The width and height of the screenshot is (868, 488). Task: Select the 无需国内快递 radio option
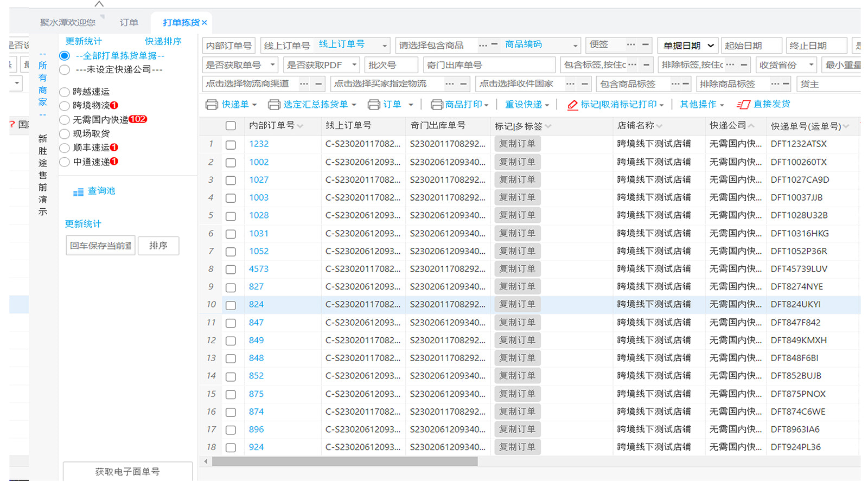click(65, 120)
